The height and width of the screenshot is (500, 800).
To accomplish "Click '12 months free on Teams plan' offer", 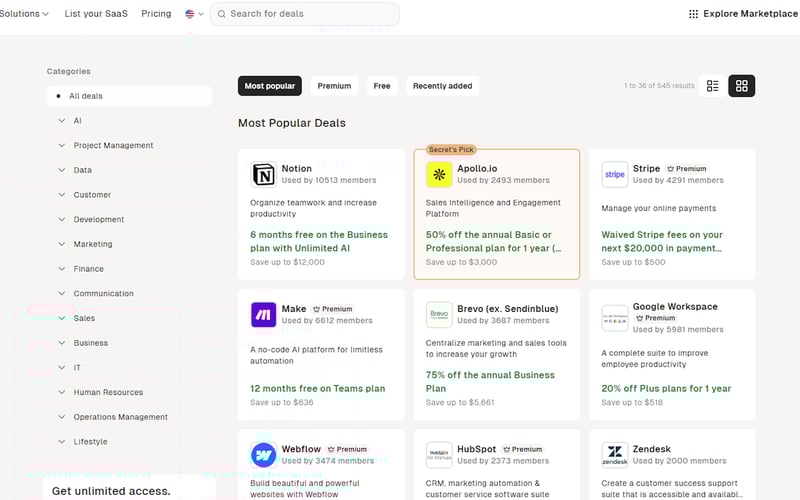I will [x=317, y=388].
